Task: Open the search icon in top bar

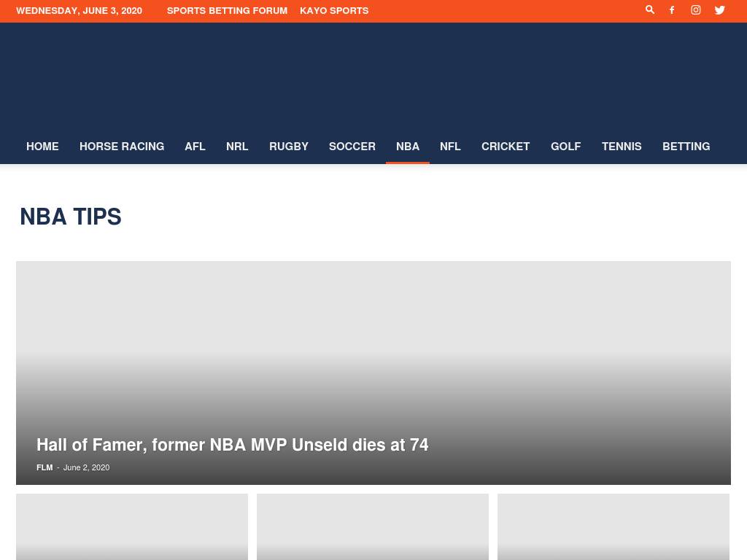Action: tap(649, 10)
